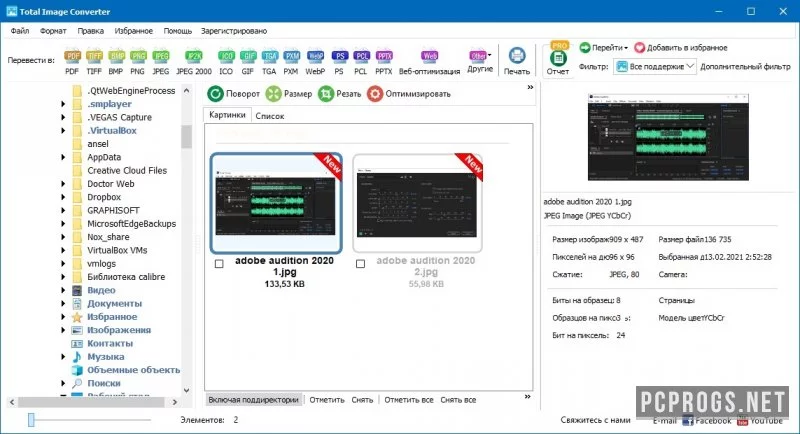800x434 pixels.
Task: Click the preview image in info panel
Action: tap(668, 137)
